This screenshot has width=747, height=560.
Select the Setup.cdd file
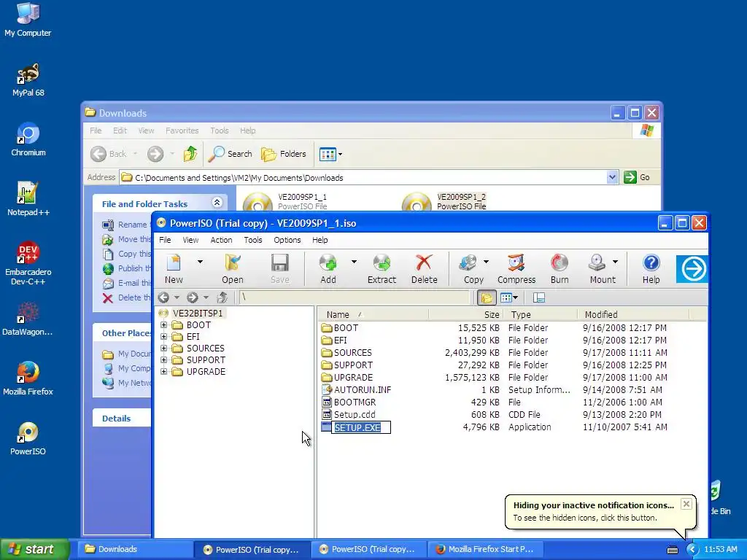click(355, 415)
